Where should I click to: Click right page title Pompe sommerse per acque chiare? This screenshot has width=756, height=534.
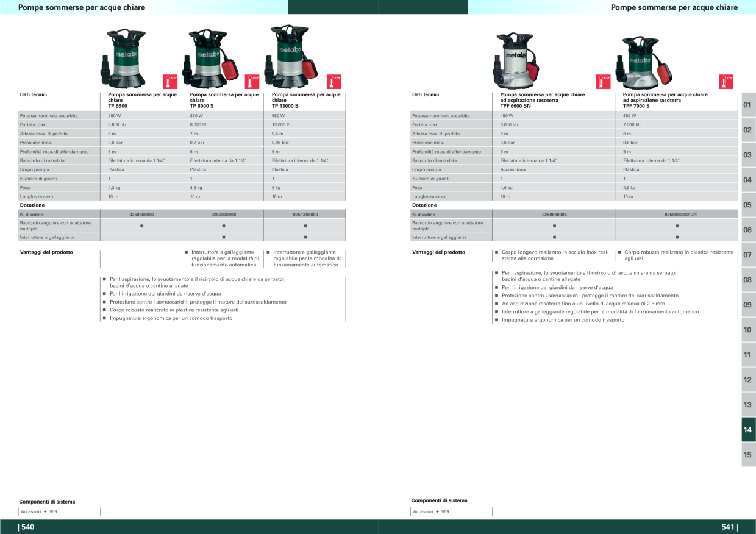pyautogui.click(x=674, y=7)
